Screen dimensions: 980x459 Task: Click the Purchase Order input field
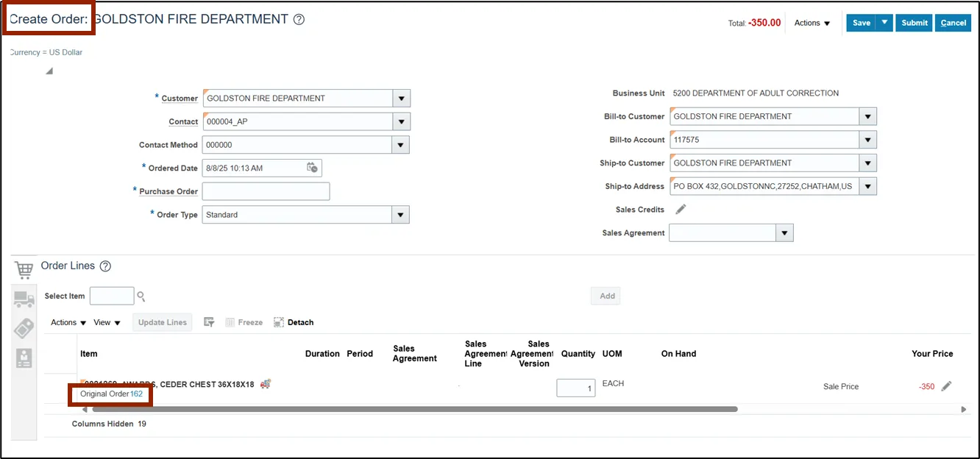coord(266,191)
